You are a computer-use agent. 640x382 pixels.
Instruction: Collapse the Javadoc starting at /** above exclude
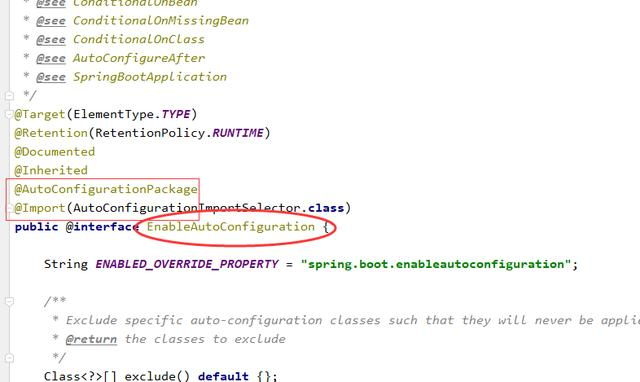pos(9,301)
